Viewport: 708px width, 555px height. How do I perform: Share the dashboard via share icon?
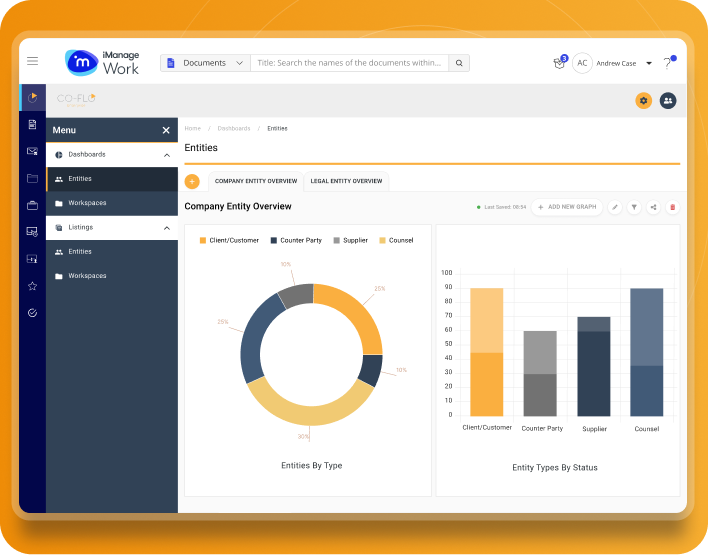coord(653,207)
